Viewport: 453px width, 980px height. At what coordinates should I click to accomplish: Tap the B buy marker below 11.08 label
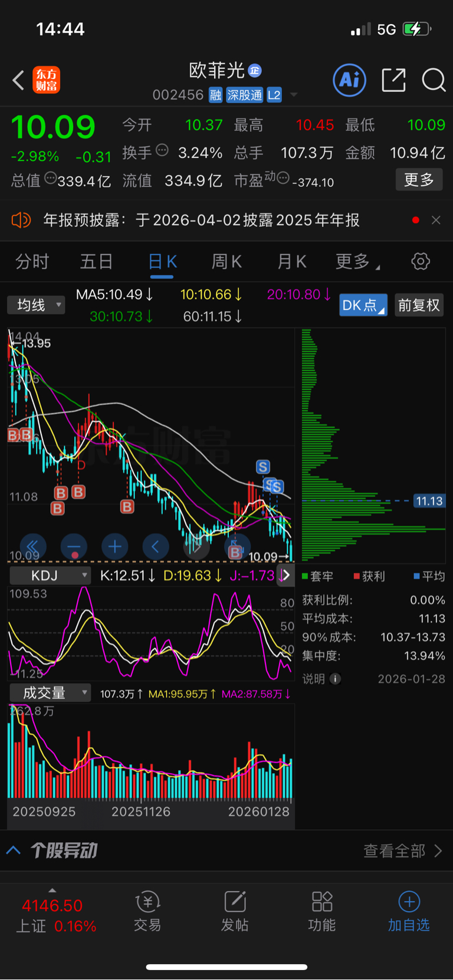[x=58, y=508]
